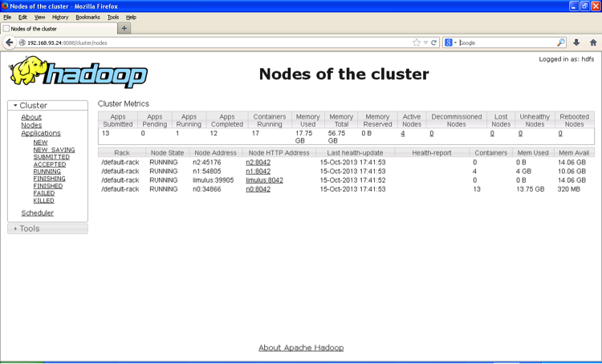This screenshot has height=364, width=602.
Task: Click the URL address bar field
Action: [x=217, y=42]
